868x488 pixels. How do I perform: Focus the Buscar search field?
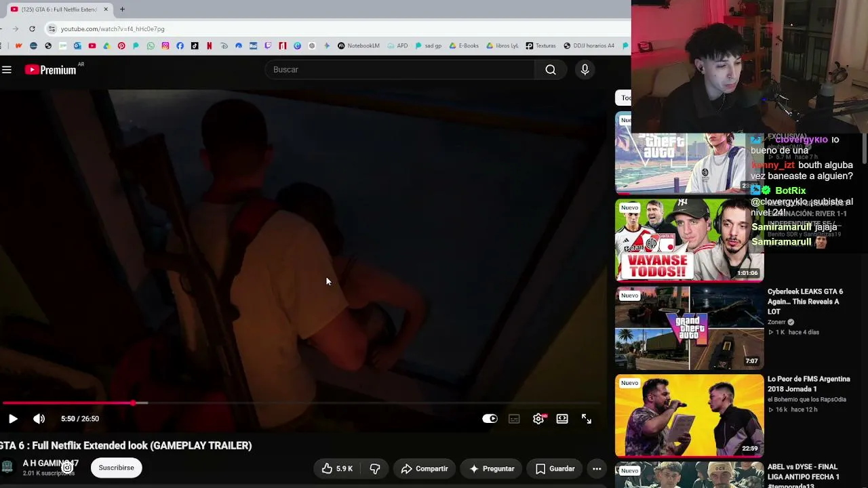(400, 70)
